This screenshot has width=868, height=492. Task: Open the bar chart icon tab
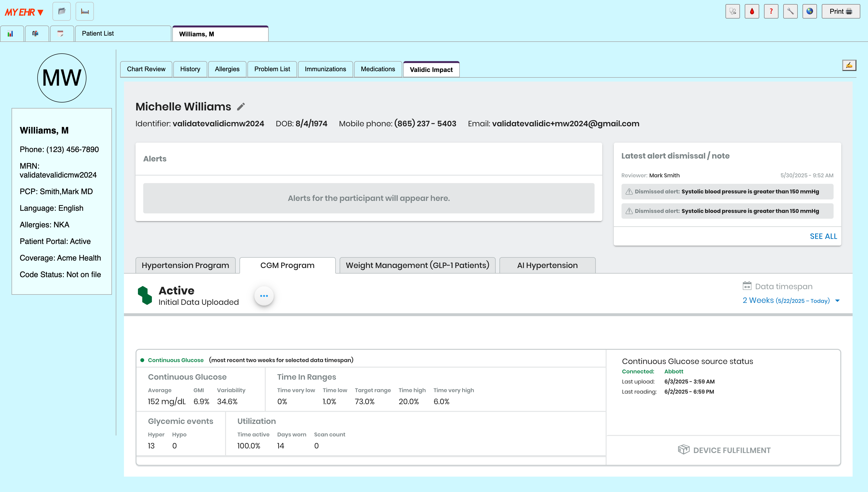click(x=11, y=34)
